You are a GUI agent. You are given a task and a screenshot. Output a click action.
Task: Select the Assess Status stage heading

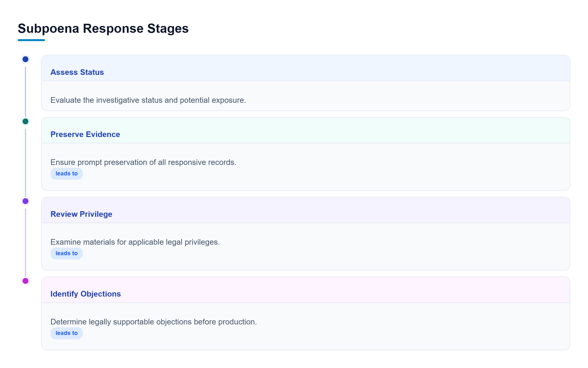pos(77,72)
